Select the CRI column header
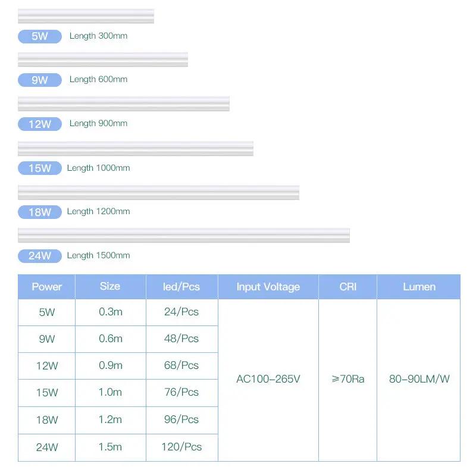The width and height of the screenshot is (476, 476). point(348,287)
